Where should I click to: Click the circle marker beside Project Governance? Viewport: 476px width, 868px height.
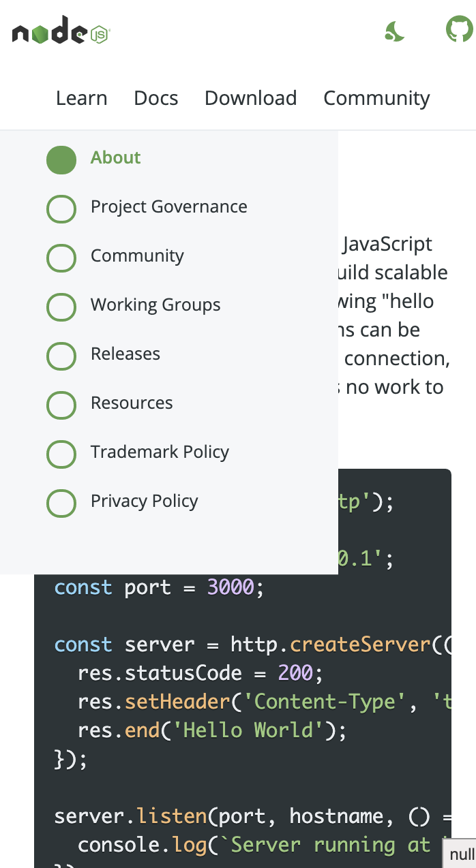coord(61,209)
